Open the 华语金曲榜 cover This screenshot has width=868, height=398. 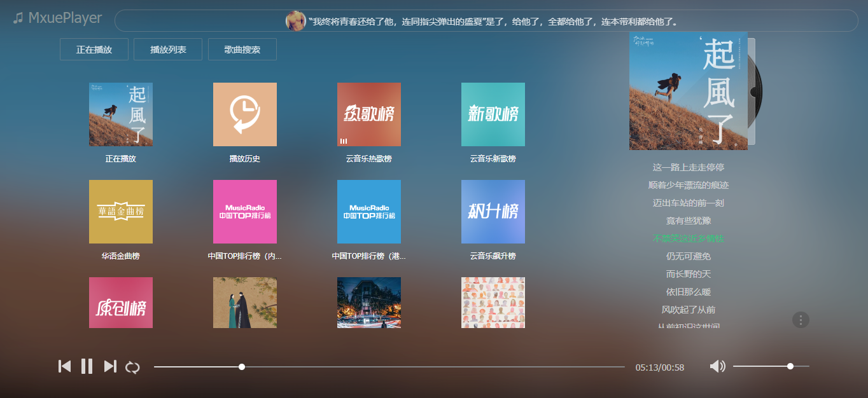[x=121, y=212]
